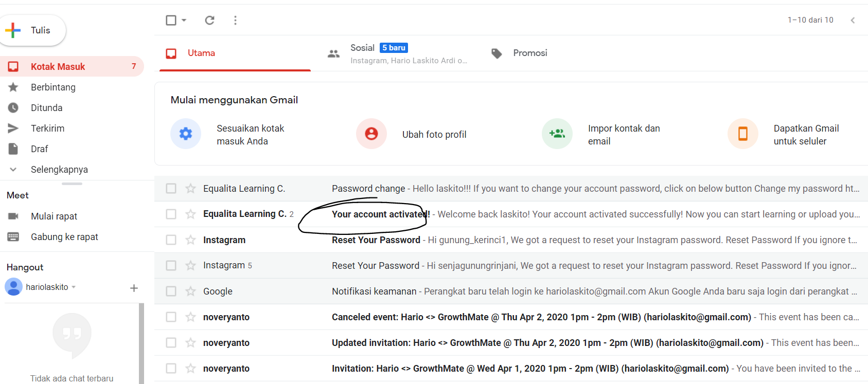Open Mulai rapat under Meet

point(54,216)
